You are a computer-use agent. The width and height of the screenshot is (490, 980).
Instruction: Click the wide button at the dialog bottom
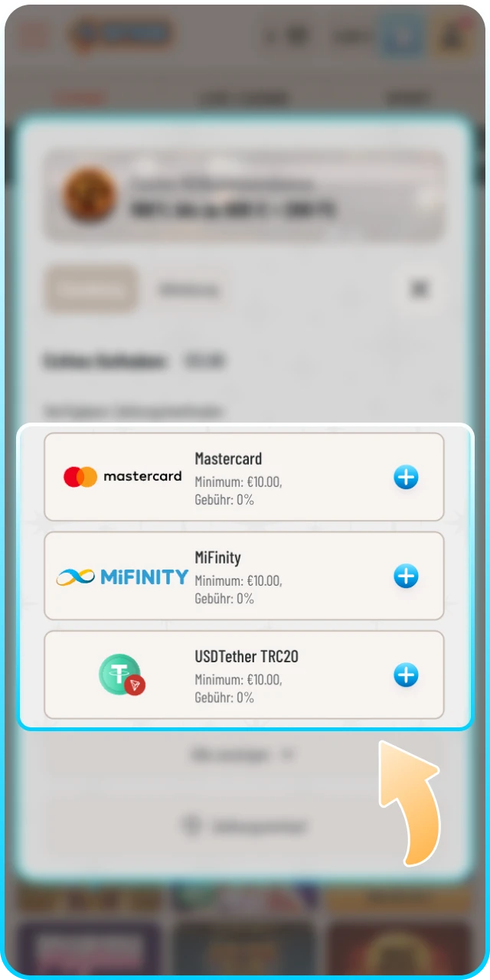tap(243, 827)
